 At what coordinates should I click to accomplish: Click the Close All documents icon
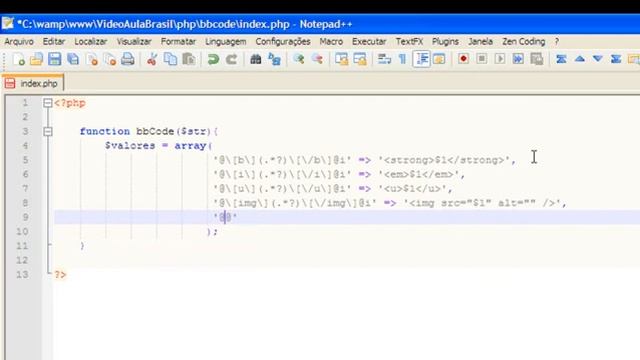(110, 60)
